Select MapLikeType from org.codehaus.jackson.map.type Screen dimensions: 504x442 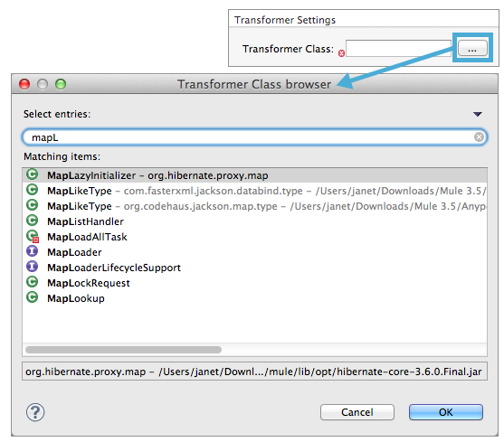click(255, 206)
